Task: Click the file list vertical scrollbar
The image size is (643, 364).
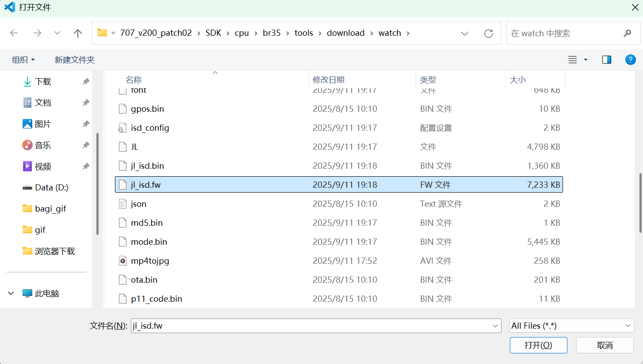Action: click(x=641, y=203)
